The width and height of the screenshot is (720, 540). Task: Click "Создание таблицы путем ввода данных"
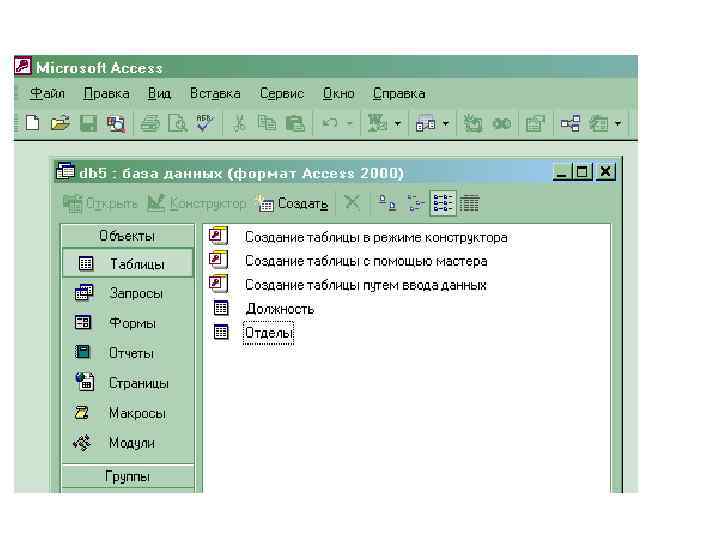pos(366,285)
